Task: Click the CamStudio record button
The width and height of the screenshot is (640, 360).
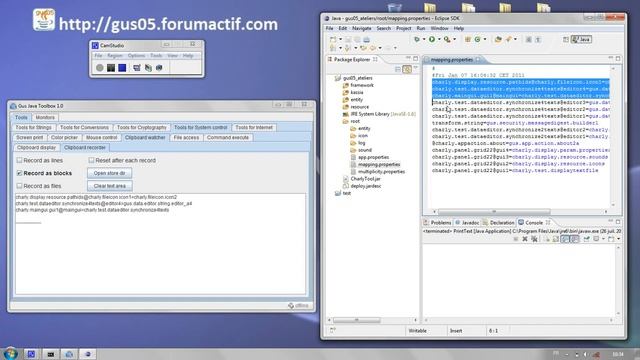Action: pyautogui.click(x=100, y=68)
